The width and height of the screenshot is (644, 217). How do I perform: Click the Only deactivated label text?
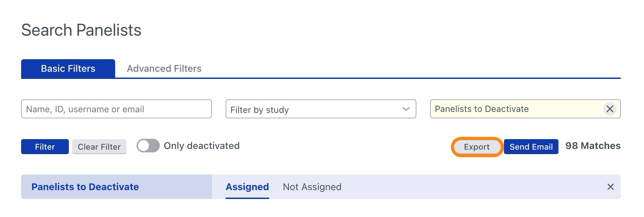(202, 146)
